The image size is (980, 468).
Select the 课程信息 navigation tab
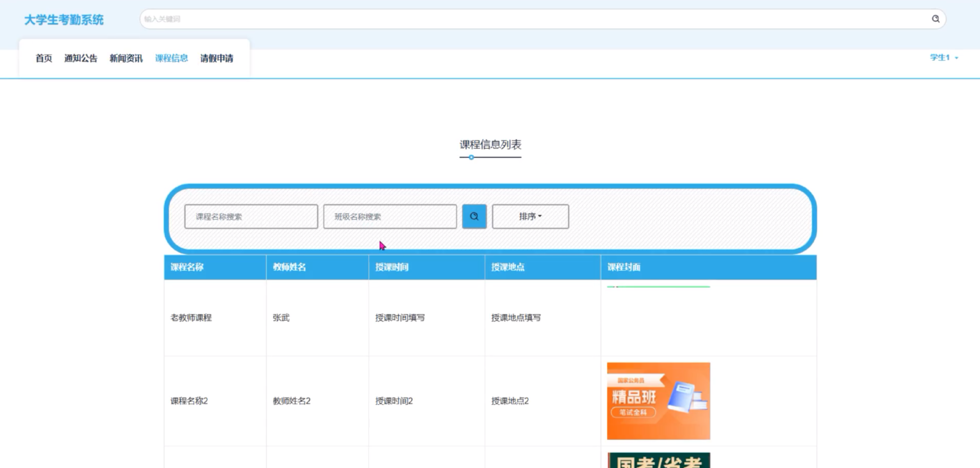click(x=171, y=58)
